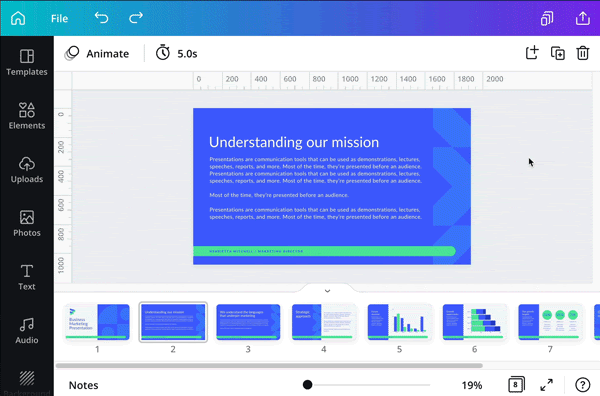Select slide 3 thumbnail
600x396 pixels.
(248, 322)
